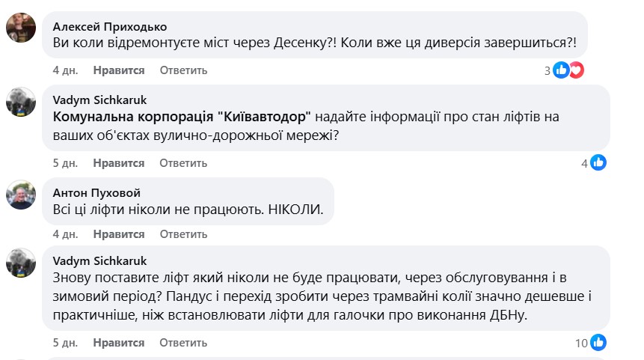Click Ответить under the Київавтодор comment
This screenshot has height=360, width=644.
[x=183, y=162]
